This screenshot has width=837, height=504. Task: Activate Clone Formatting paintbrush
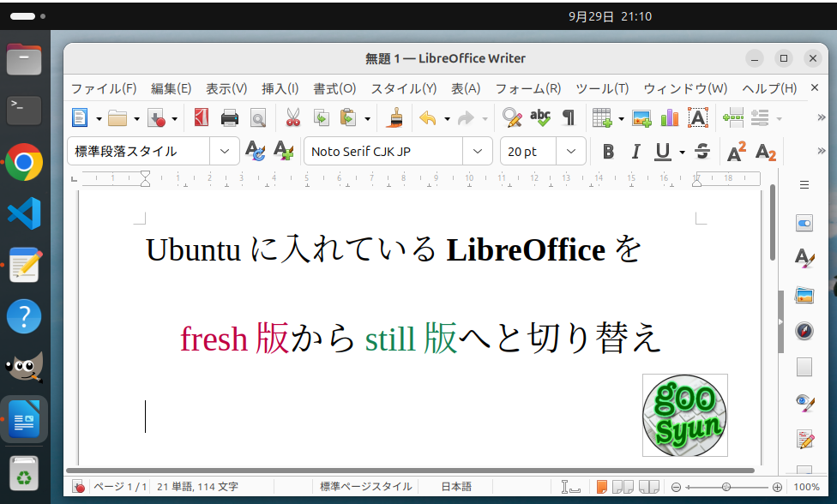point(395,118)
